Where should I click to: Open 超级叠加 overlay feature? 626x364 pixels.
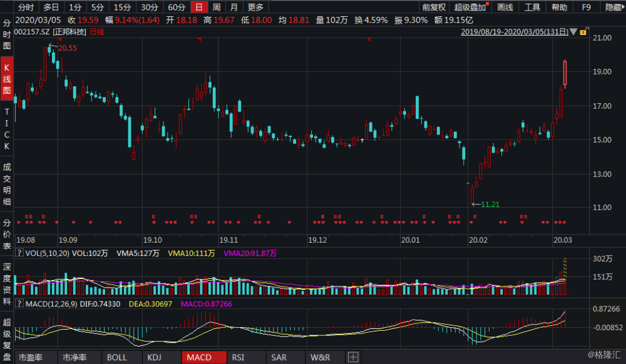click(470, 8)
